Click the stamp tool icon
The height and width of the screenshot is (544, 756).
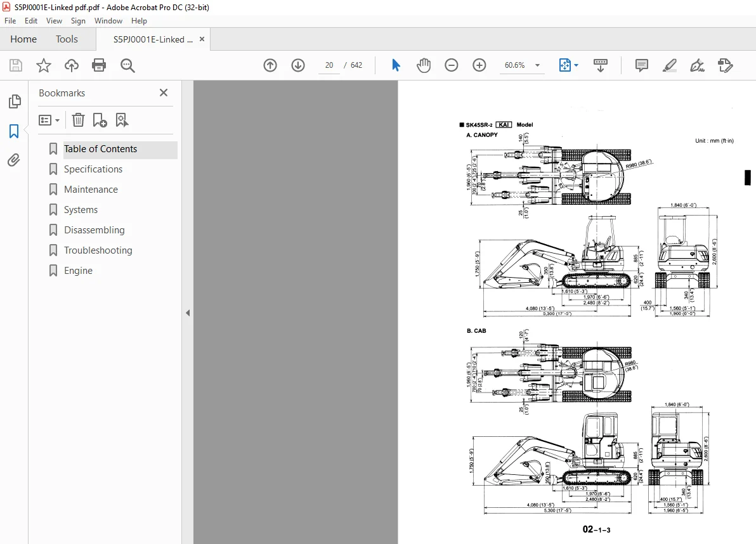coord(725,65)
